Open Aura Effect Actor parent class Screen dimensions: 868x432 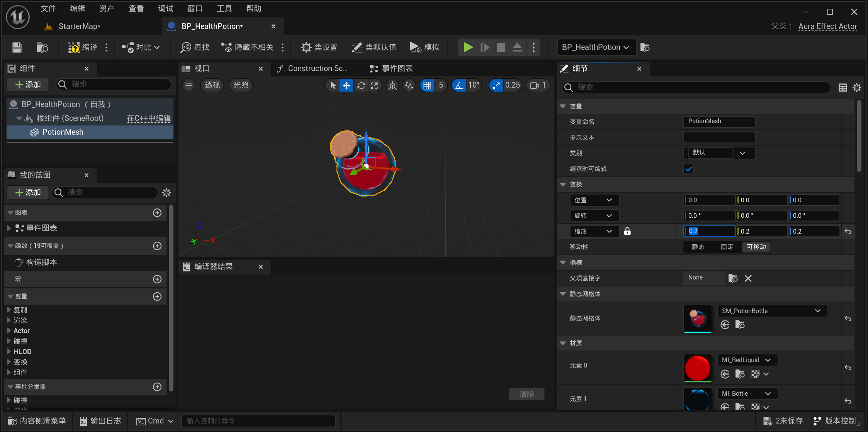827,26
